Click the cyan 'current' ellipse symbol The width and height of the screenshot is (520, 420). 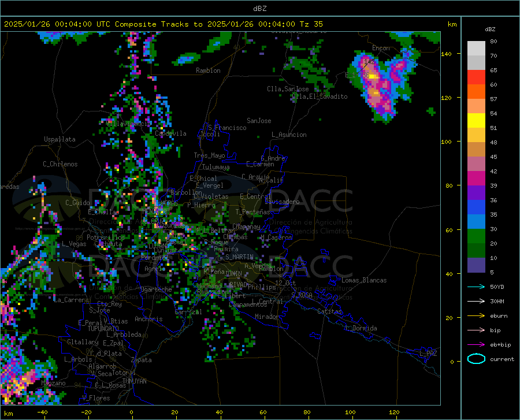tap(476, 359)
